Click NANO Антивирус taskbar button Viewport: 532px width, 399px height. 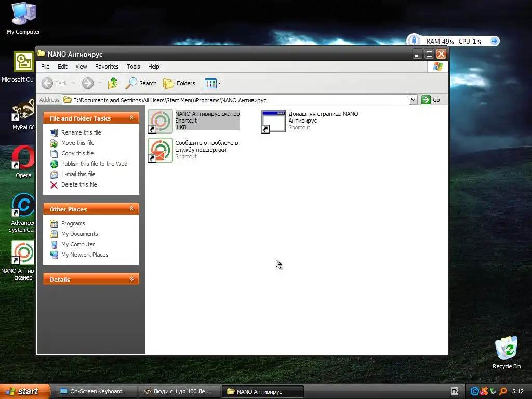click(262, 391)
